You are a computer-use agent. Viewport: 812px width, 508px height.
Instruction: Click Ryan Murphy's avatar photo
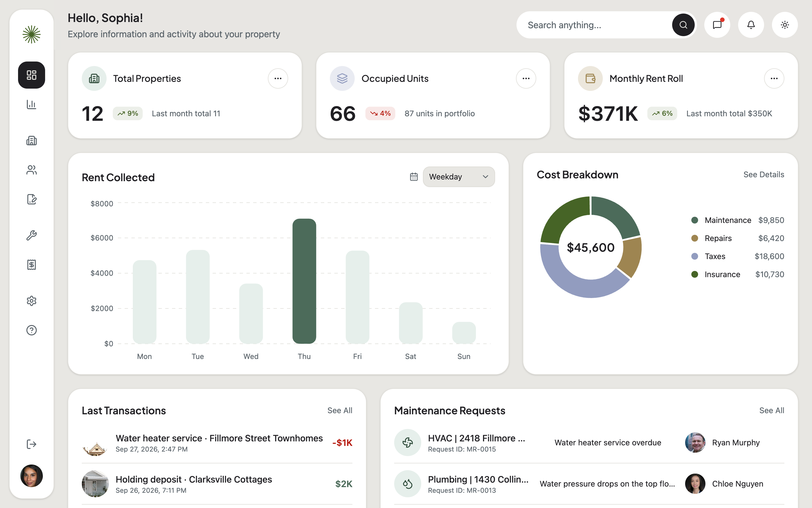(x=695, y=443)
